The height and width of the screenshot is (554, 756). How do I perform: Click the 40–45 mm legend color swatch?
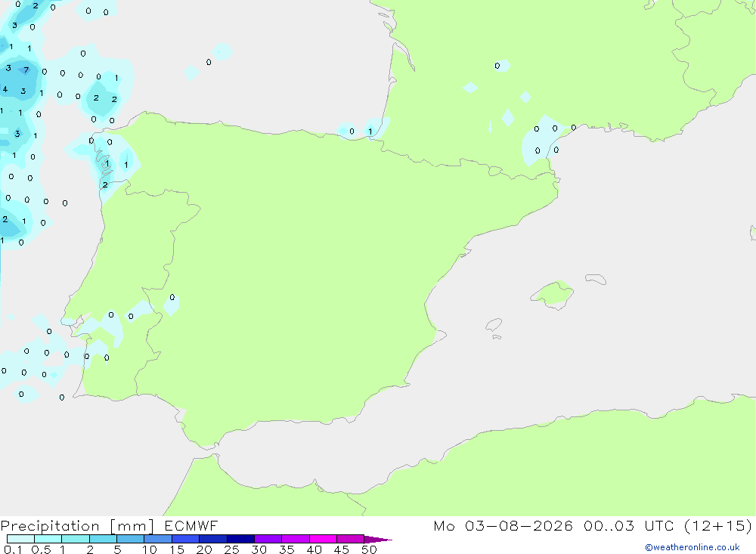point(323,539)
